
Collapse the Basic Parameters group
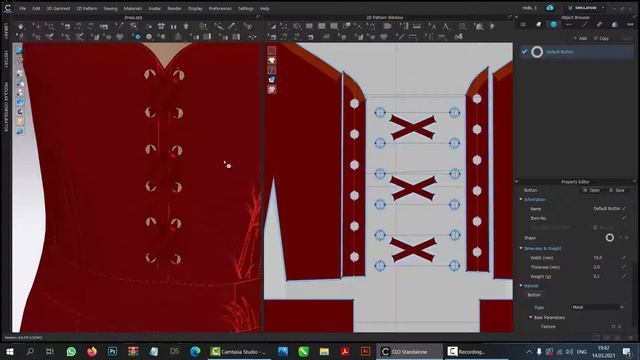pos(531,317)
